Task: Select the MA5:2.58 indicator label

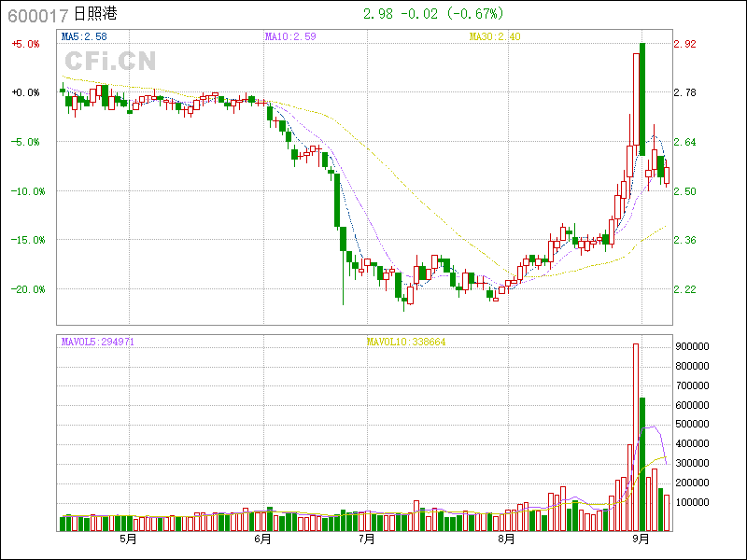Action: (84, 36)
